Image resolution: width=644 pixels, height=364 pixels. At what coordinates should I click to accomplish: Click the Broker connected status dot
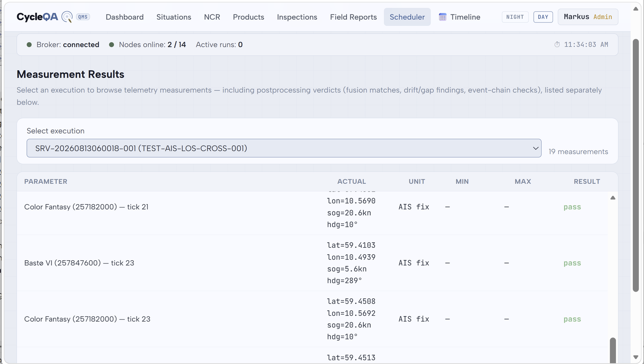click(x=29, y=45)
